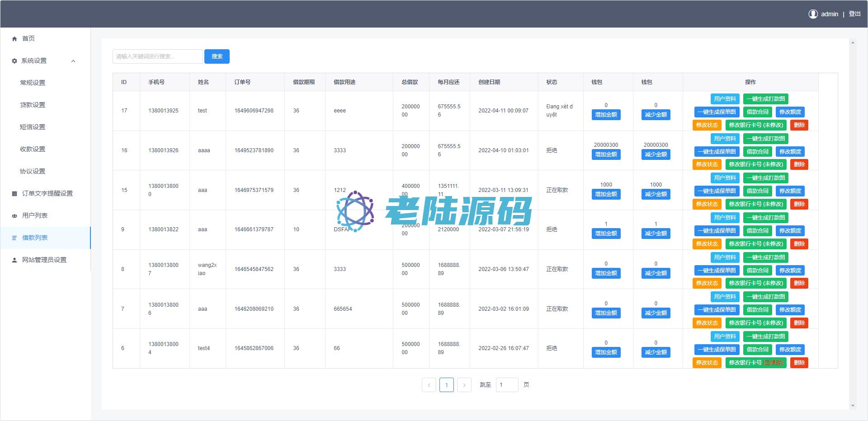The height and width of the screenshot is (421, 868).
Task: Click the home icon beside 首页
Action: [14, 39]
